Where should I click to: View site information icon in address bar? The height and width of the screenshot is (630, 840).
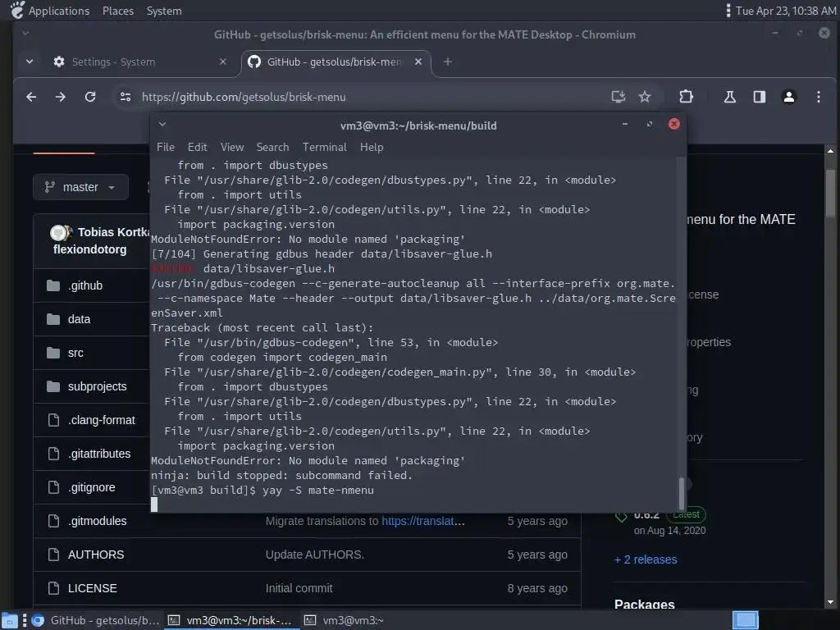tap(126, 97)
